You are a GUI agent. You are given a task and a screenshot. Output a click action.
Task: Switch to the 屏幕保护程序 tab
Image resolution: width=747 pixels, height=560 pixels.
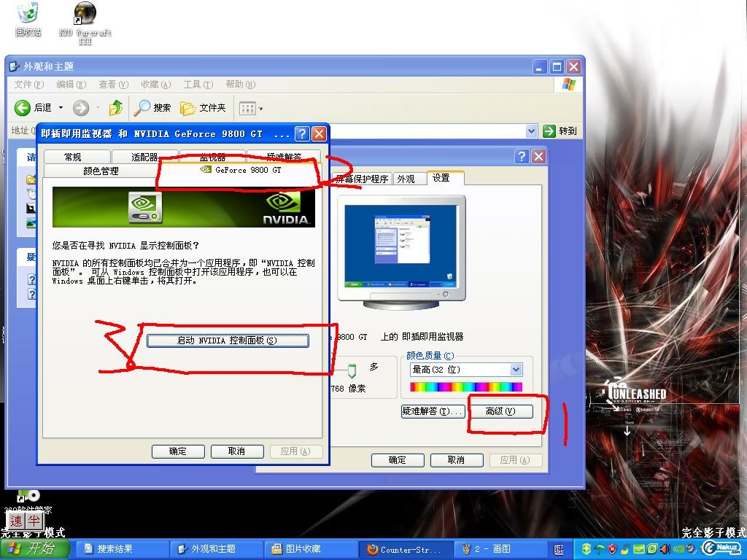point(362,179)
